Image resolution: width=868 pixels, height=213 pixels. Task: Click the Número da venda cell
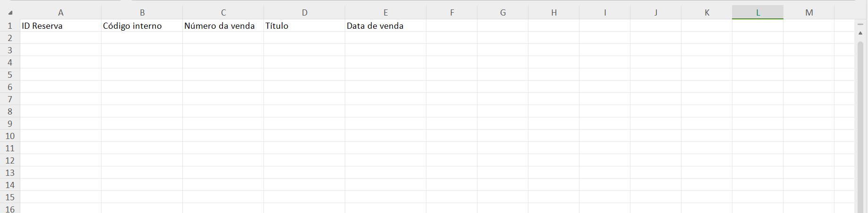[223, 26]
